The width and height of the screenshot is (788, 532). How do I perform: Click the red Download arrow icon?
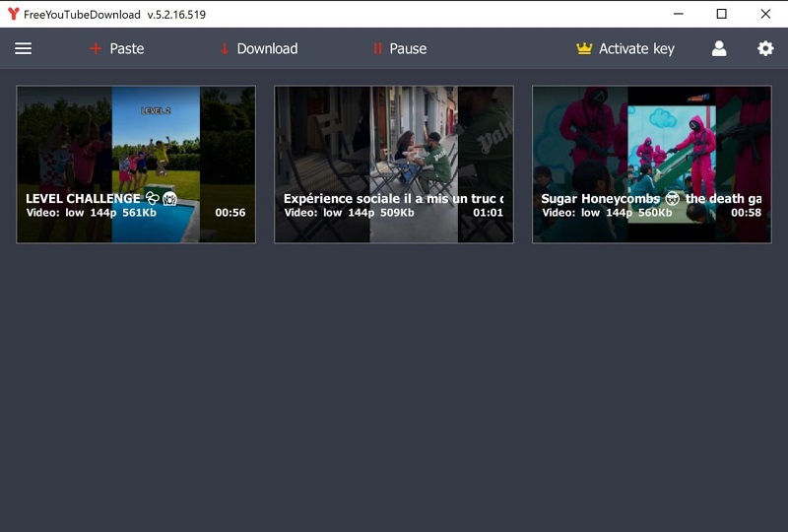pyautogui.click(x=225, y=49)
